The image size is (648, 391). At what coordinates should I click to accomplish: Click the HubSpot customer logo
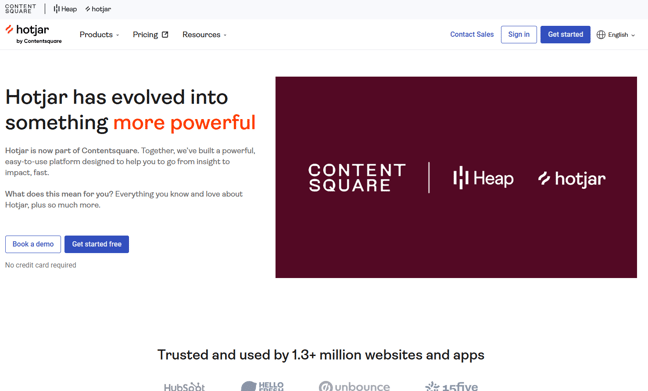(x=184, y=387)
